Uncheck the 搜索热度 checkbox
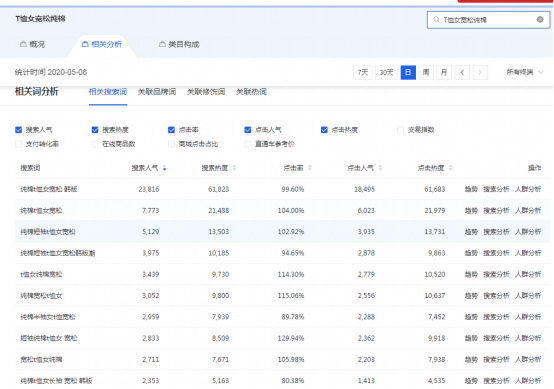The height and width of the screenshot is (389, 554). (95, 130)
